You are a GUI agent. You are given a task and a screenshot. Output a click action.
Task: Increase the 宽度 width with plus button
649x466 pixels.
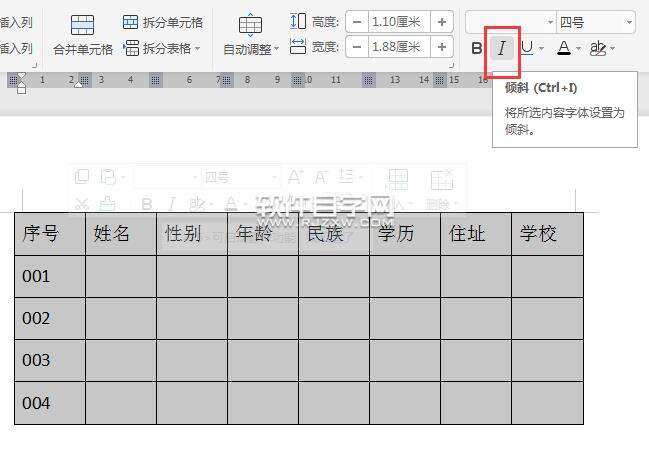click(442, 47)
